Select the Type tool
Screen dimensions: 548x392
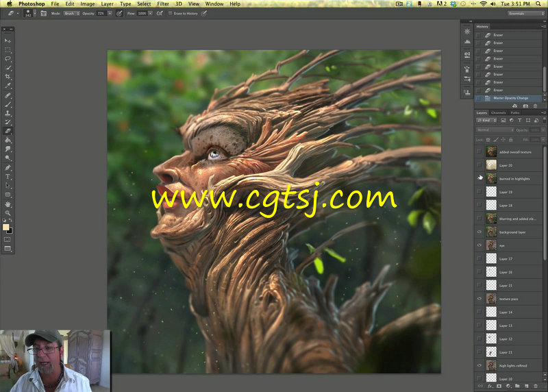pos(8,177)
